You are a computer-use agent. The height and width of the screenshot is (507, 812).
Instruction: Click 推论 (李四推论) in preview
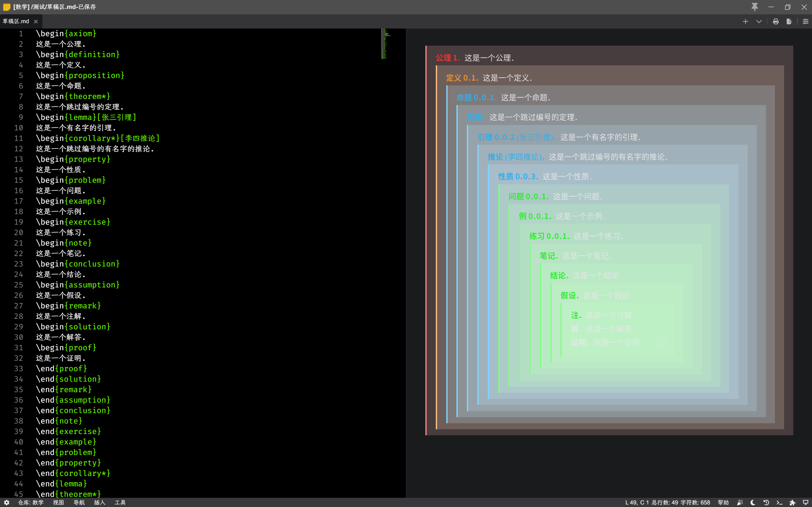[x=516, y=157]
